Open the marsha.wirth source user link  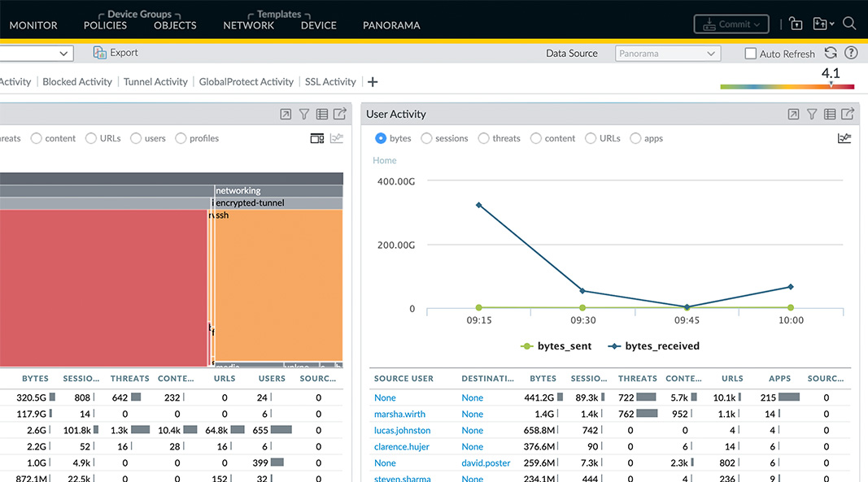pos(399,414)
